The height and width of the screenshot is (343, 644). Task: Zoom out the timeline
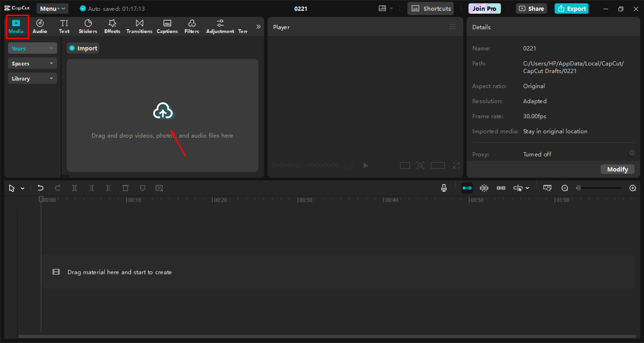[565, 188]
